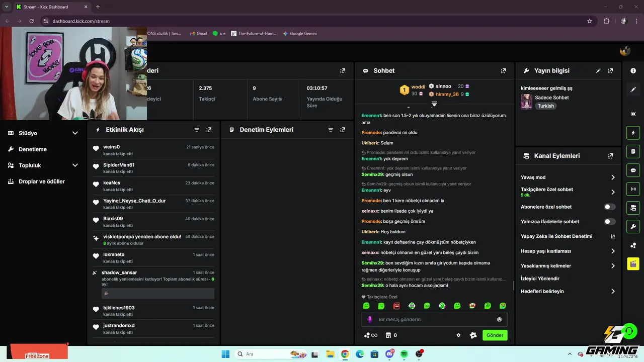Pop out the Denetim Eylemleri panel
The image size is (644, 362).
click(343, 130)
